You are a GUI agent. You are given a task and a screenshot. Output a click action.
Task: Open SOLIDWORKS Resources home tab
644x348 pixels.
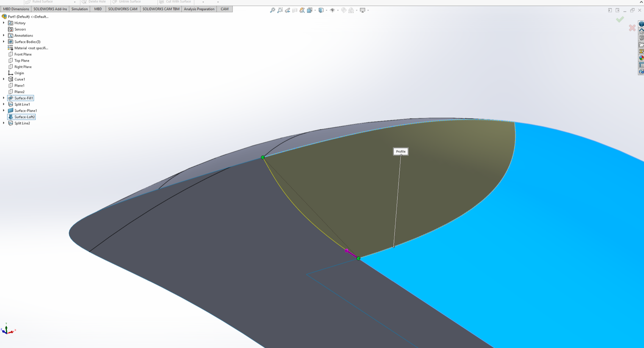click(x=641, y=31)
